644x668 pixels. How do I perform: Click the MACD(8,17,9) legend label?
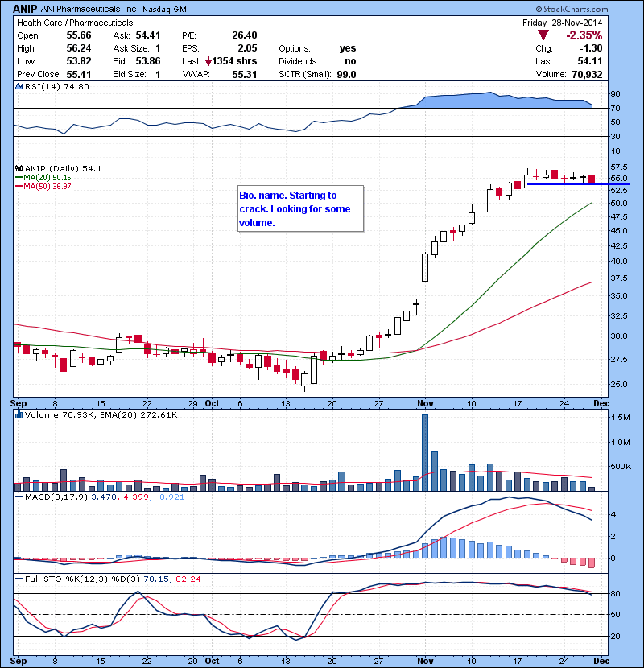coord(56,497)
